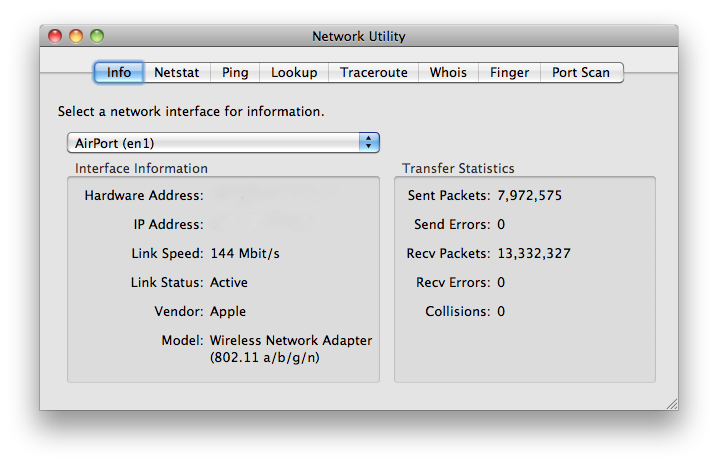Click the interface popup's blue arrow stepper
This screenshot has width=718, height=465.
click(369, 143)
